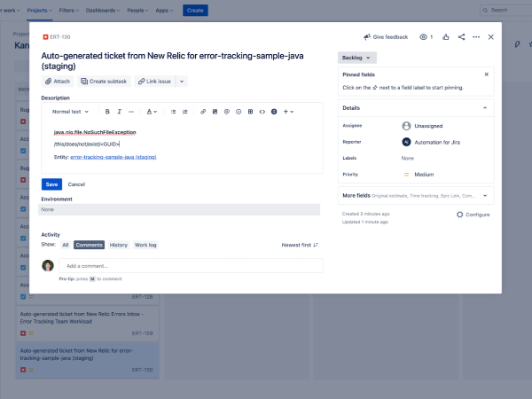Open the Dashboards menu
This screenshot has width=532, height=399.
(103, 11)
